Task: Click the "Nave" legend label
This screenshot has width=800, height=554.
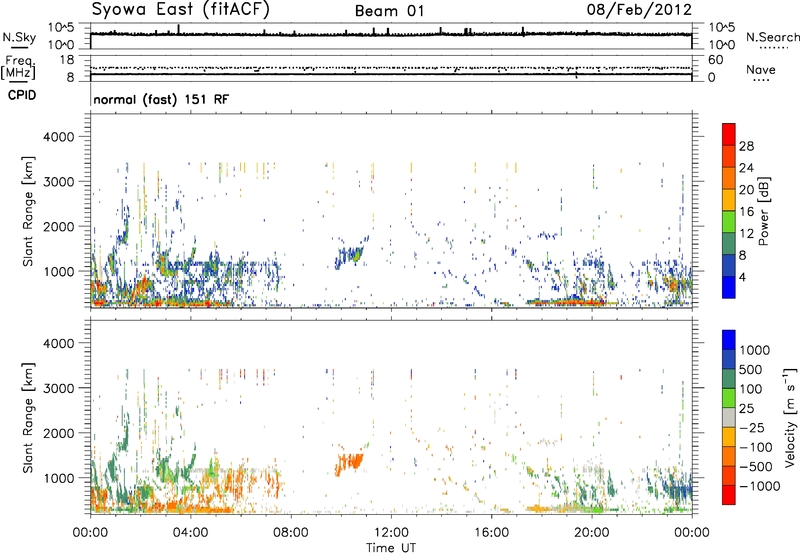Action: pyautogui.click(x=761, y=69)
